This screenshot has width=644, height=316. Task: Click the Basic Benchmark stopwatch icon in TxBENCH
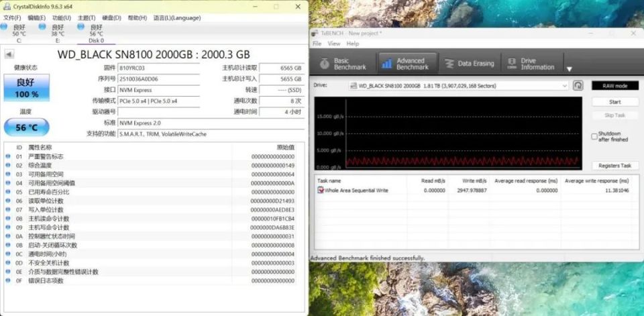pos(325,64)
